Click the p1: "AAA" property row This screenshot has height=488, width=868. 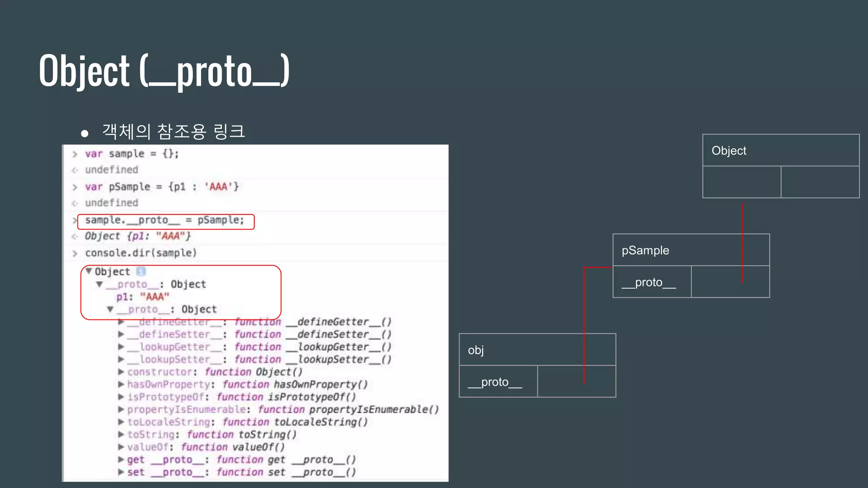click(143, 297)
